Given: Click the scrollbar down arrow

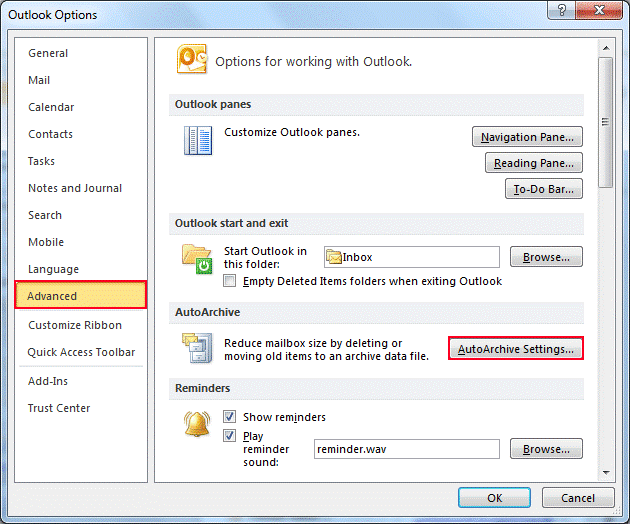Looking at the screenshot, I should [x=606, y=473].
